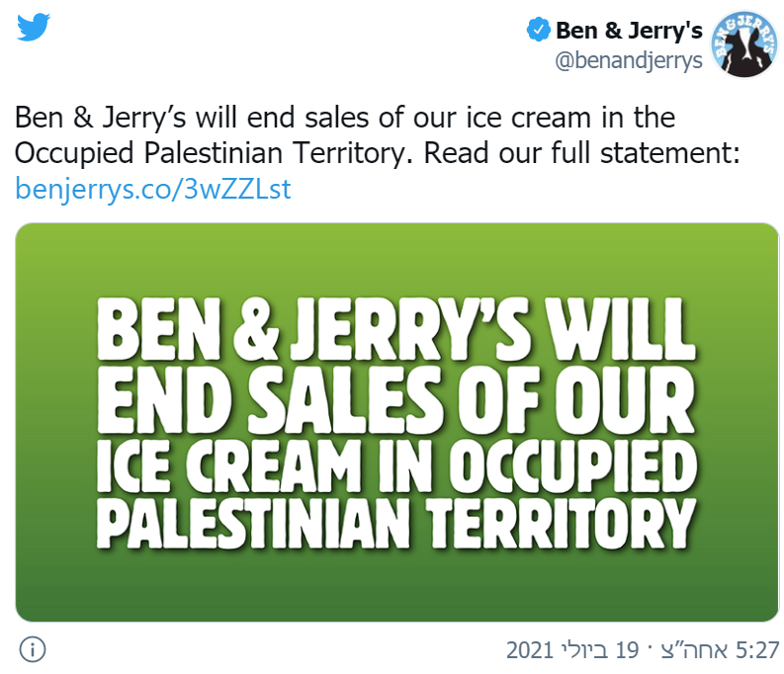Click the dark green bottom of image

(397, 593)
